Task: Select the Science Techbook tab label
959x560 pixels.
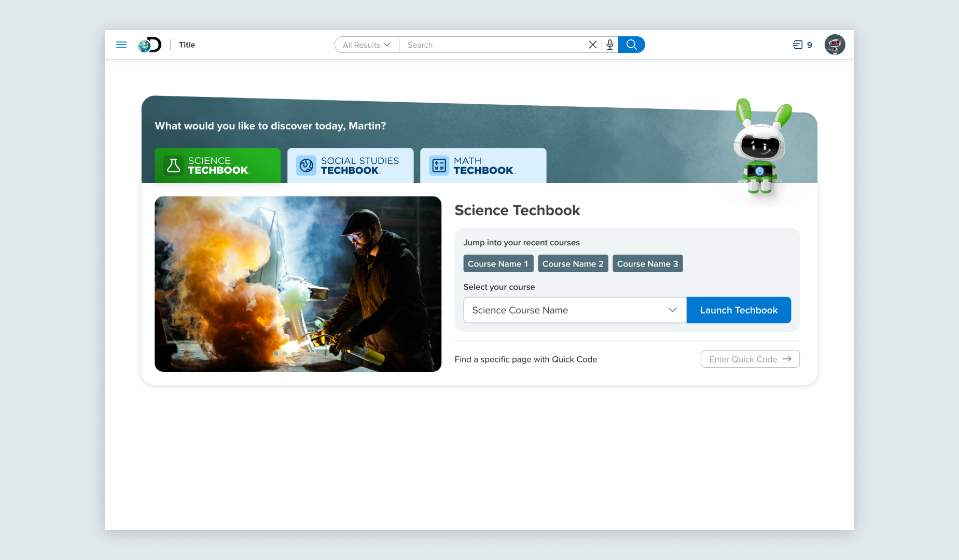Action: tap(219, 165)
